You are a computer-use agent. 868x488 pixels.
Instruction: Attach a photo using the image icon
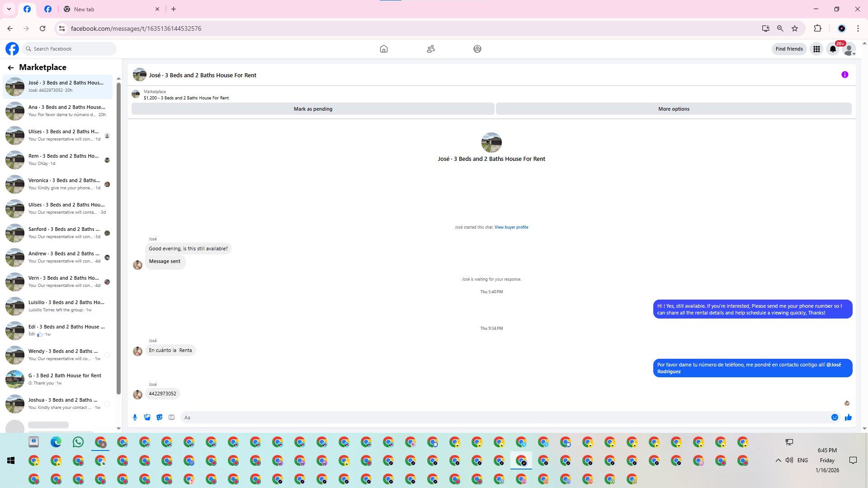pos(147,418)
